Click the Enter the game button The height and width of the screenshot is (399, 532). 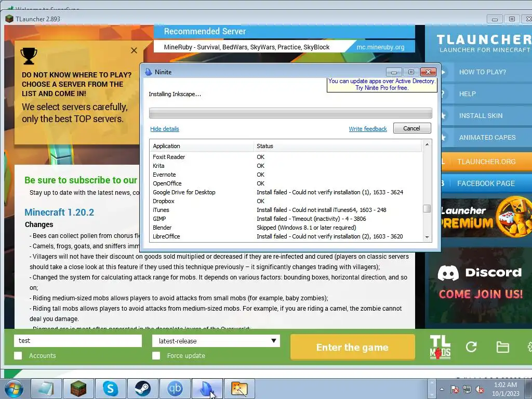353,347
